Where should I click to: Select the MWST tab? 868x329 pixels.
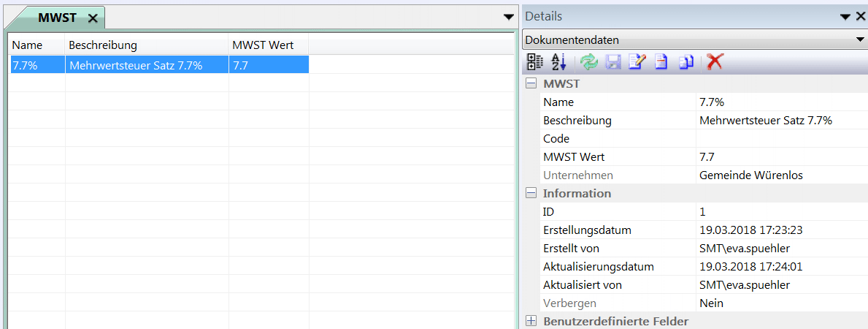pyautogui.click(x=57, y=18)
